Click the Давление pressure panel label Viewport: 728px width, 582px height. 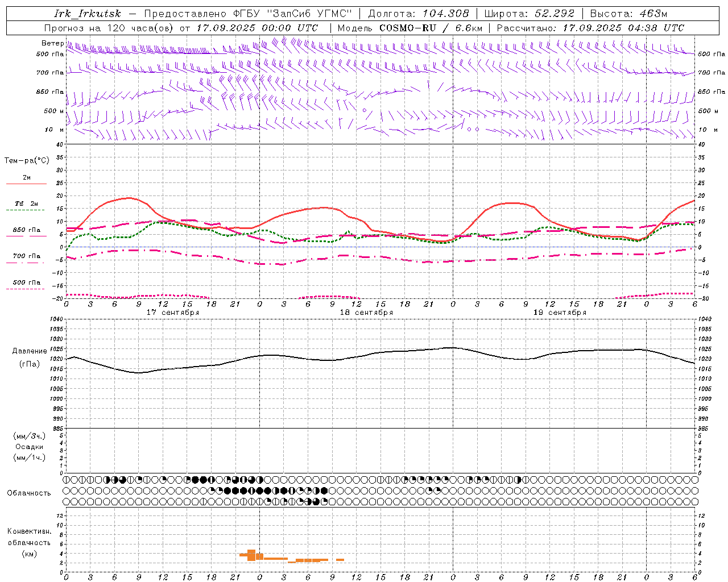(30, 351)
